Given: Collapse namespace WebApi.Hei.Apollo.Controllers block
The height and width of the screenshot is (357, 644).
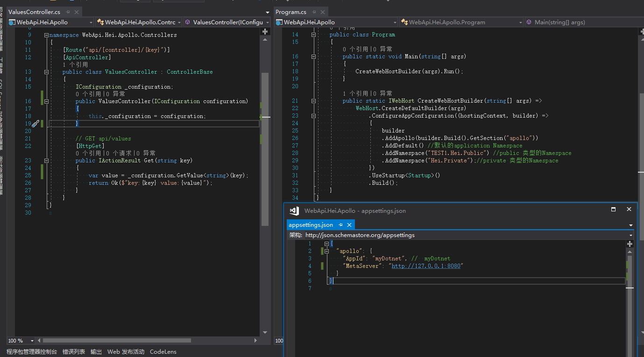Looking at the screenshot, I should [x=46, y=35].
